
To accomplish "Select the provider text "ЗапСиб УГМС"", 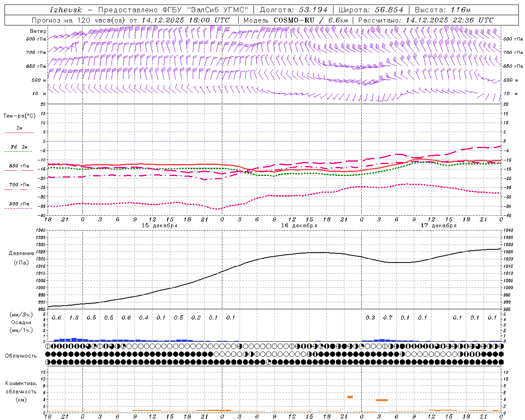I will (218, 10).
